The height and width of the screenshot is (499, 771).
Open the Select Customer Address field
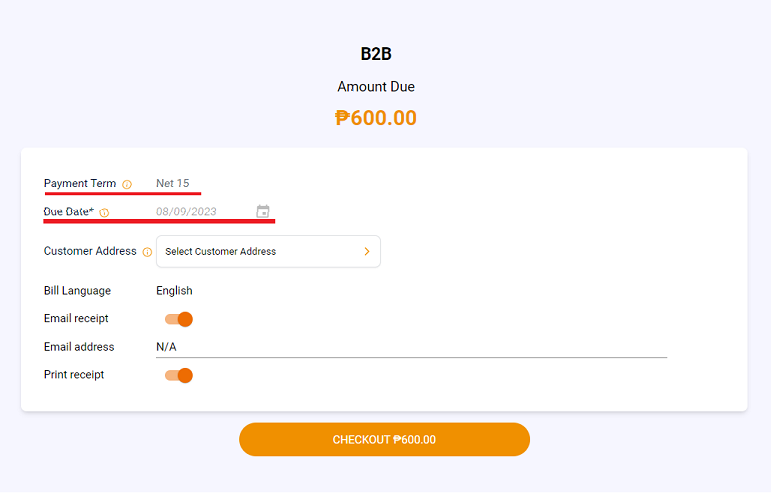click(268, 251)
